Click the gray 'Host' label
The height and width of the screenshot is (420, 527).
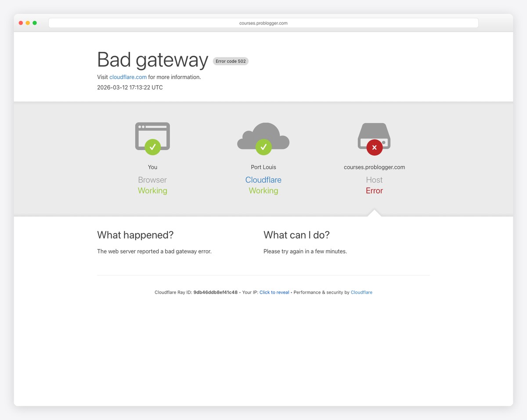[x=374, y=180]
